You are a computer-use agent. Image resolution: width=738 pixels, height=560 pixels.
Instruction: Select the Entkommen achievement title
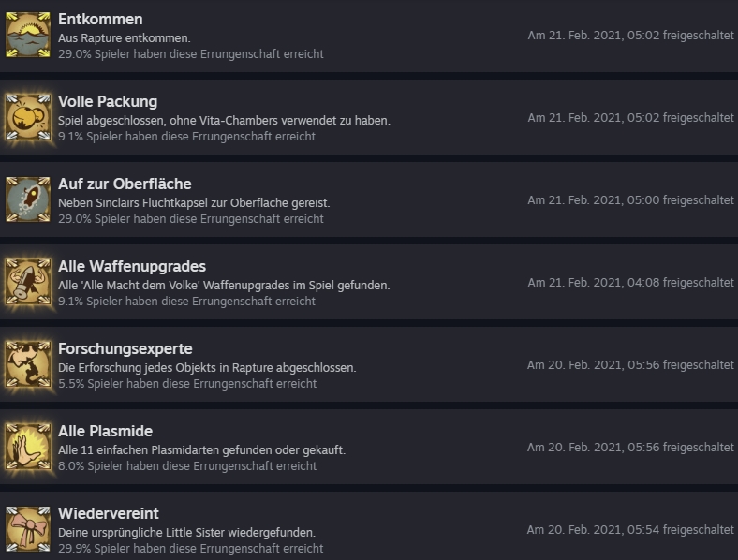click(x=100, y=20)
